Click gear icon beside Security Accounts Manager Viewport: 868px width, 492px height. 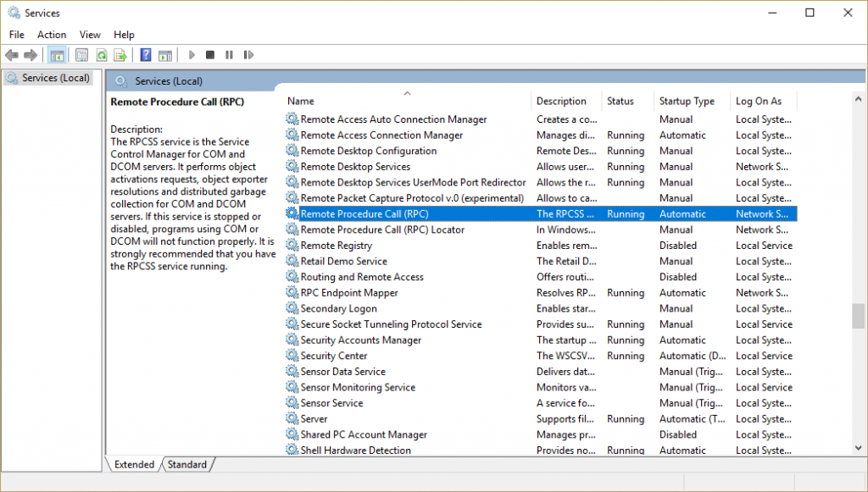pyautogui.click(x=292, y=340)
